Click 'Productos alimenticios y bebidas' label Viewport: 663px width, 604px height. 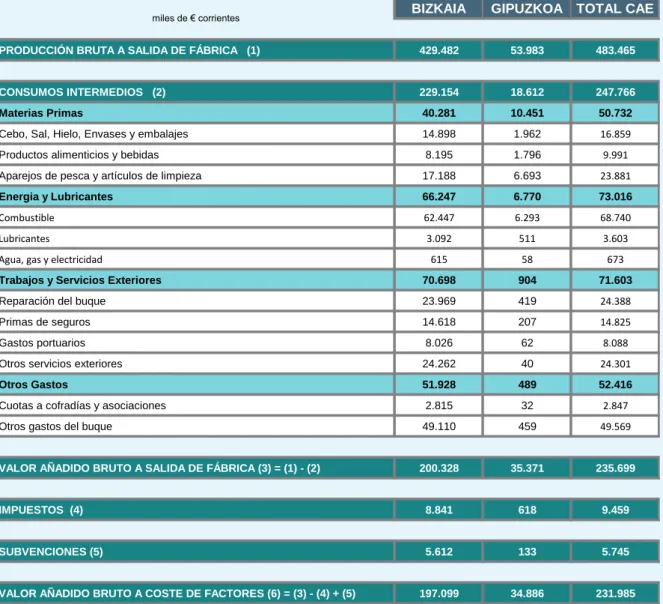point(79,155)
